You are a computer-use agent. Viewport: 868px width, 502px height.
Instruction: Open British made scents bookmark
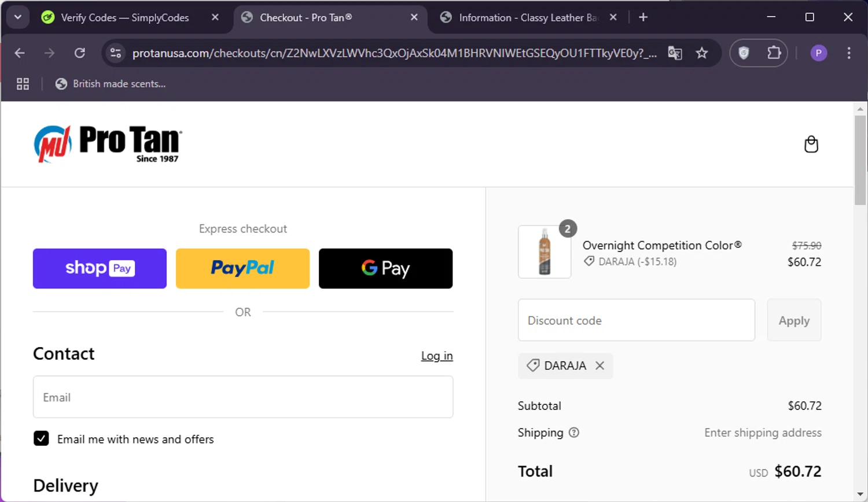click(111, 84)
